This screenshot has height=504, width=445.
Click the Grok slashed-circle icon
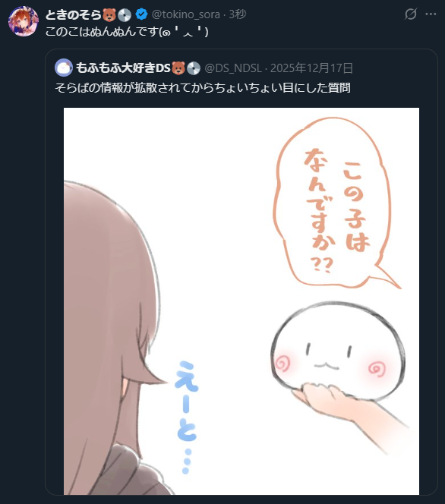point(411,14)
